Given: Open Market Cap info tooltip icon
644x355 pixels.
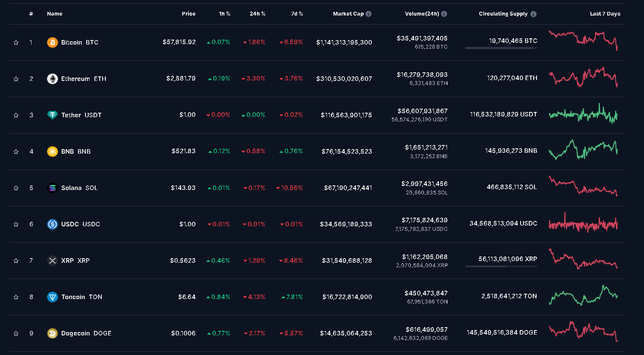Looking at the screenshot, I should [369, 14].
